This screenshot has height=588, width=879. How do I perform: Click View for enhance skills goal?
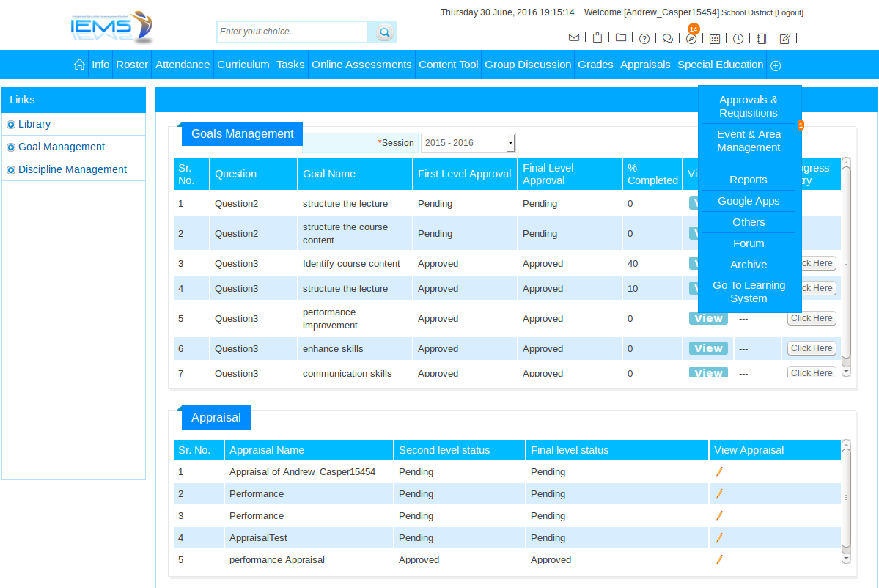tap(708, 349)
